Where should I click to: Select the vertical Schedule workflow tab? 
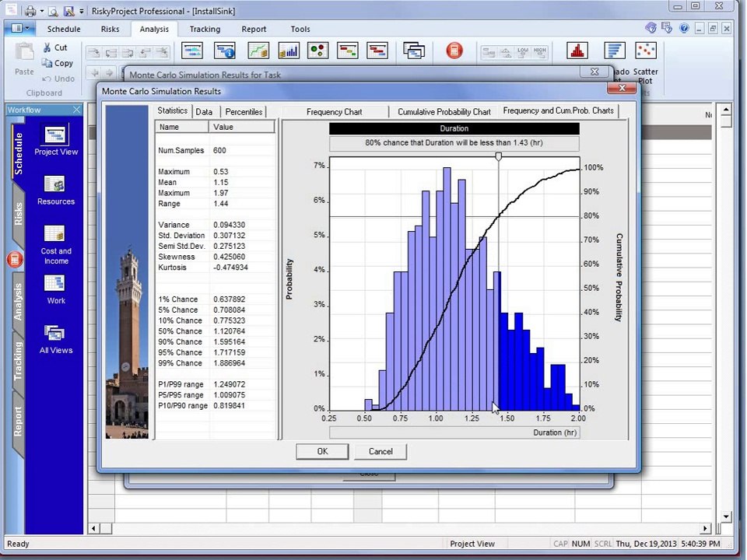[x=18, y=153]
